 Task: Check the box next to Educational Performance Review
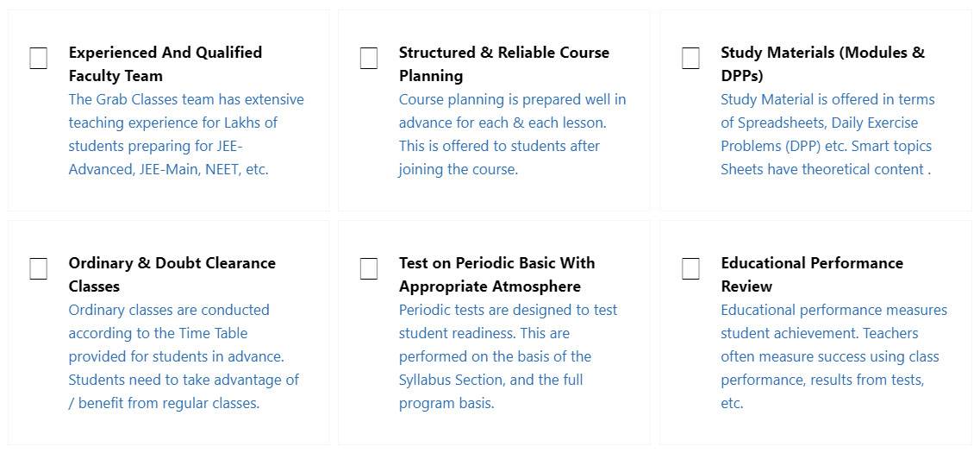click(690, 269)
